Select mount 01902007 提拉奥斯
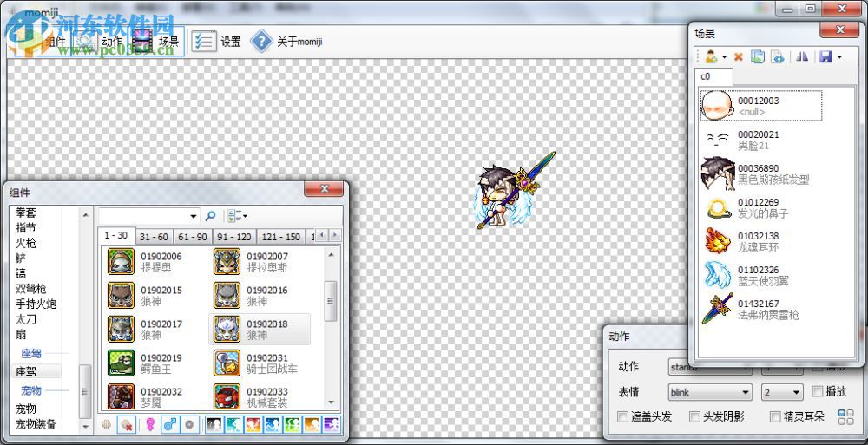Viewport: 868px width, 445px height. 260,261
